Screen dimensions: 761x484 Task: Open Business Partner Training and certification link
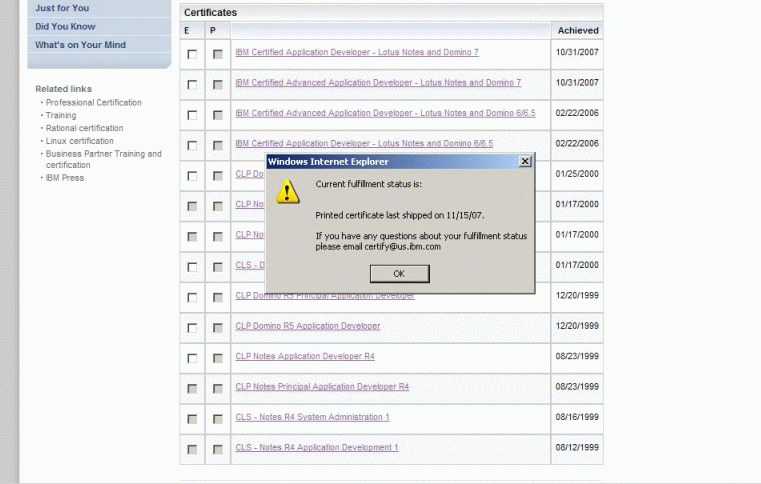pos(103,159)
